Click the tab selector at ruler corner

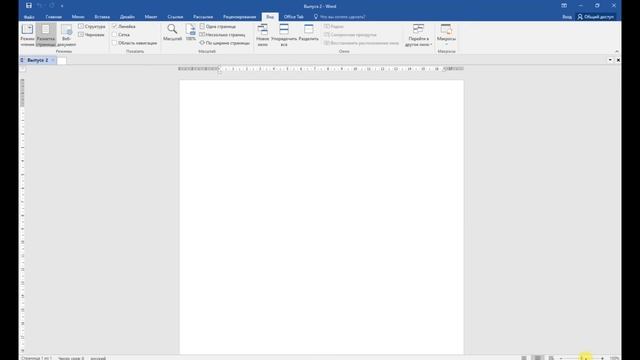click(x=22, y=69)
